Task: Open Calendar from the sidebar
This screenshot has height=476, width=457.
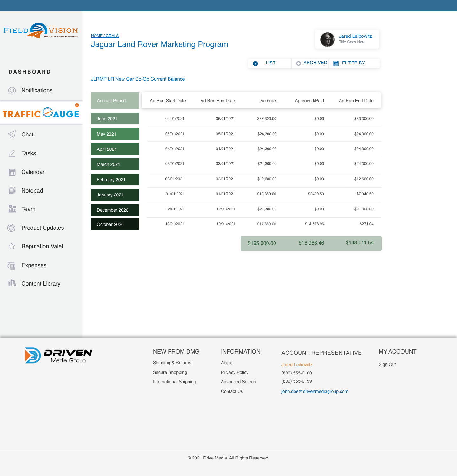Action: 33,172
